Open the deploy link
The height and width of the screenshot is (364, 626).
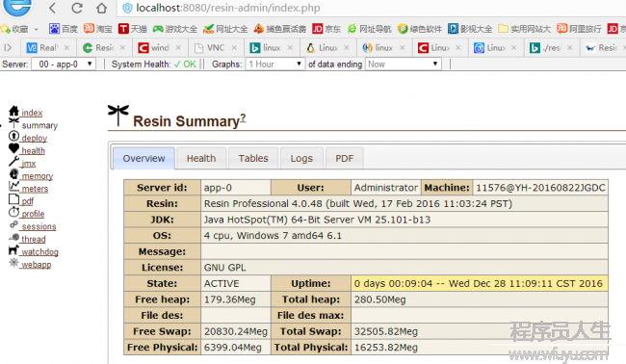point(35,138)
